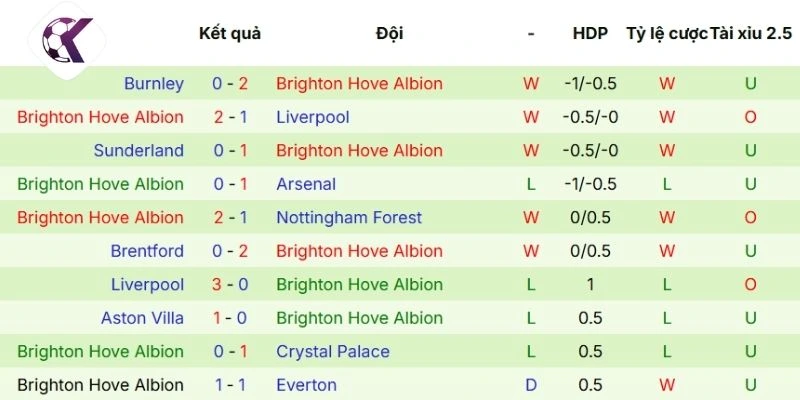Click the 1 - 1 Everton score
800x400 pixels.
point(230,385)
